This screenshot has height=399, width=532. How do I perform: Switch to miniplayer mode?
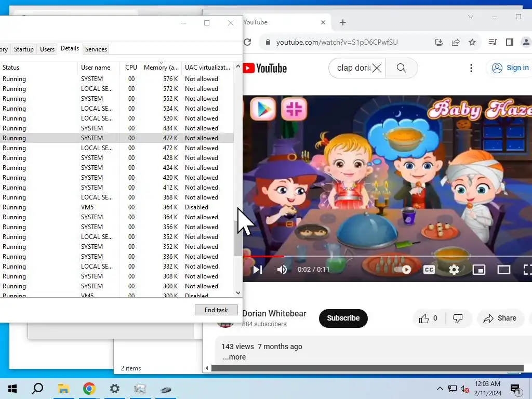point(478,270)
